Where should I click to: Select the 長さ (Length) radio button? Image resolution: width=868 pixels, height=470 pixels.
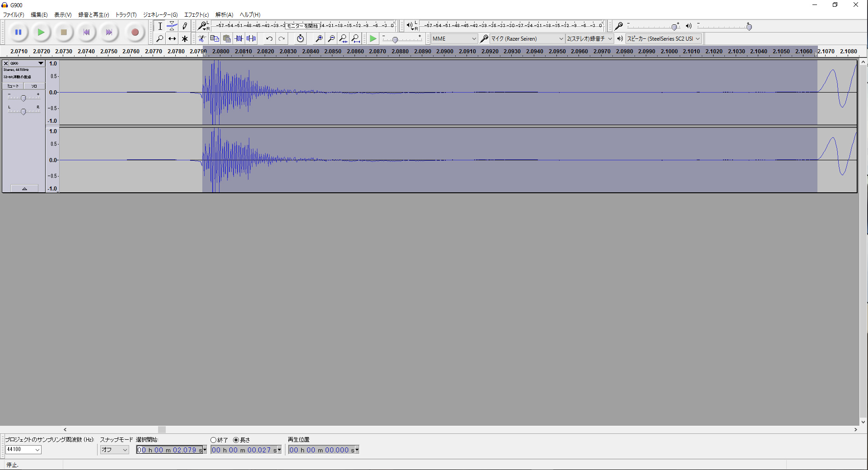coord(236,440)
